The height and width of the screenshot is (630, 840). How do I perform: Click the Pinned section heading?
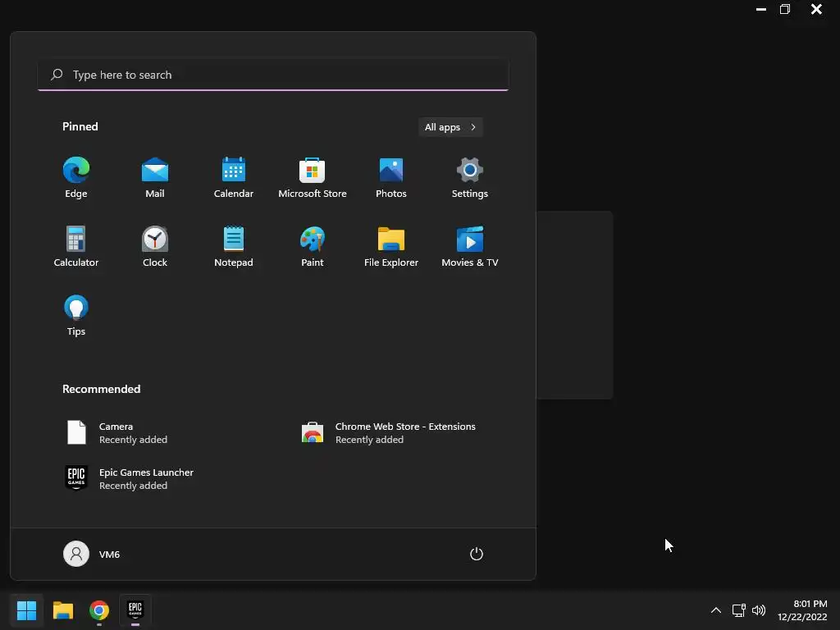80,126
